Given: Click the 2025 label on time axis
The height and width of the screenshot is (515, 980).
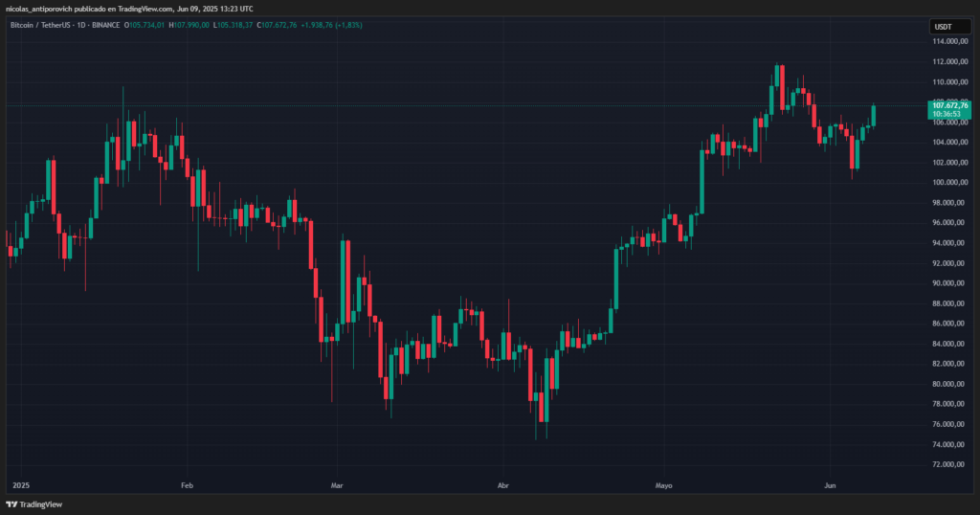Looking at the screenshot, I should point(21,485).
